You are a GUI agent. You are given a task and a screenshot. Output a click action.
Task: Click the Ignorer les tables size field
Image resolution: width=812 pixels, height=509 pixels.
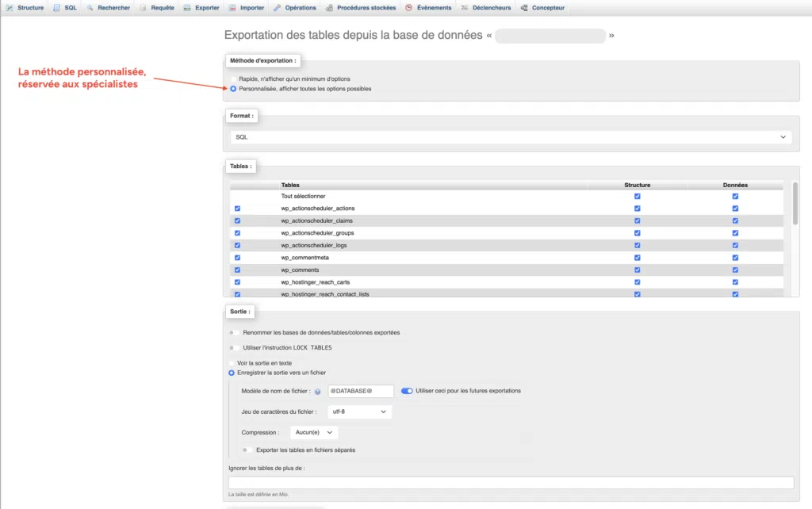coord(511,483)
